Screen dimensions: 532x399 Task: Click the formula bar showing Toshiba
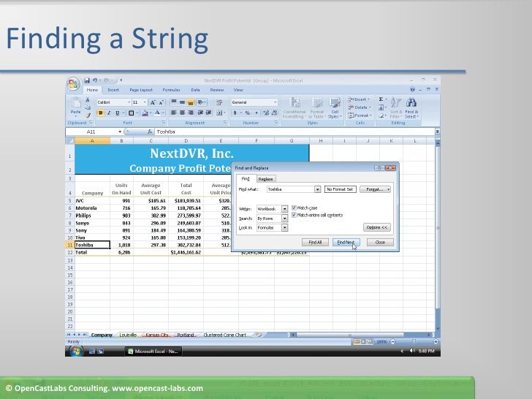pos(294,132)
